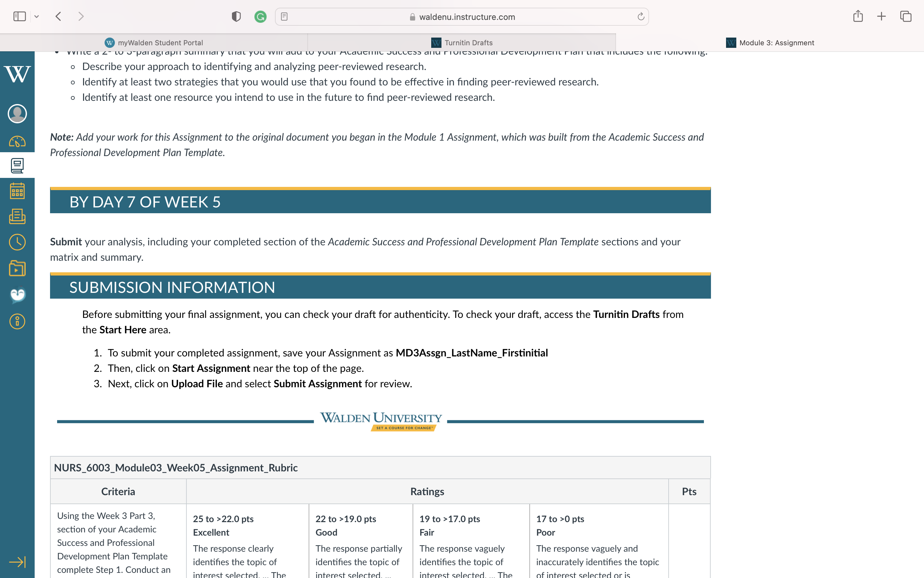The height and width of the screenshot is (578, 924).
Task: Open the Account avatar in sidebar
Action: pos(17,114)
